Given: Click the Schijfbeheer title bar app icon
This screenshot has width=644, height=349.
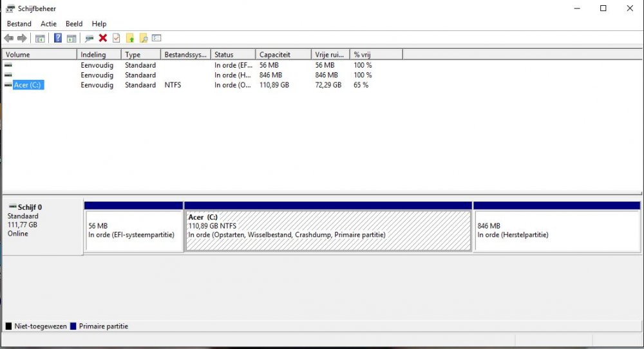Looking at the screenshot, I should pyautogui.click(x=10, y=8).
